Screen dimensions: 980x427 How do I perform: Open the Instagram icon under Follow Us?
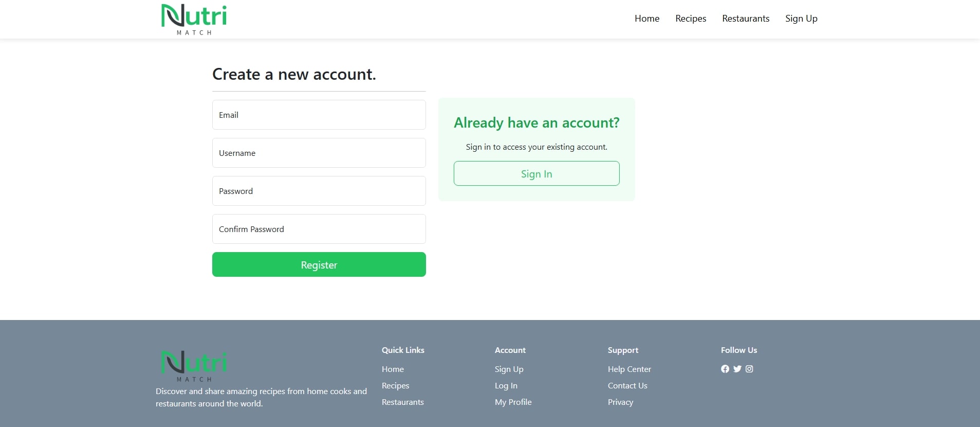click(x=749, y=369)
